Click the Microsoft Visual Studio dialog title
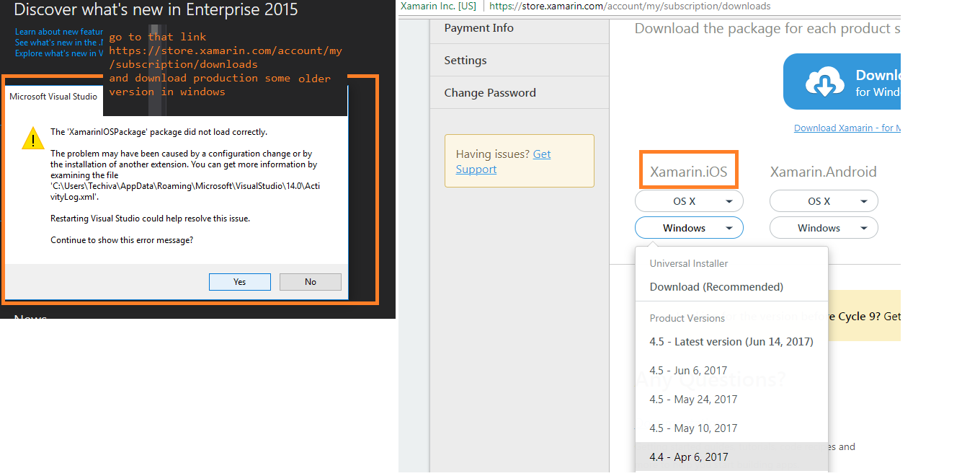The height and width of the screenshot is (476, 980). click(53, 97)
